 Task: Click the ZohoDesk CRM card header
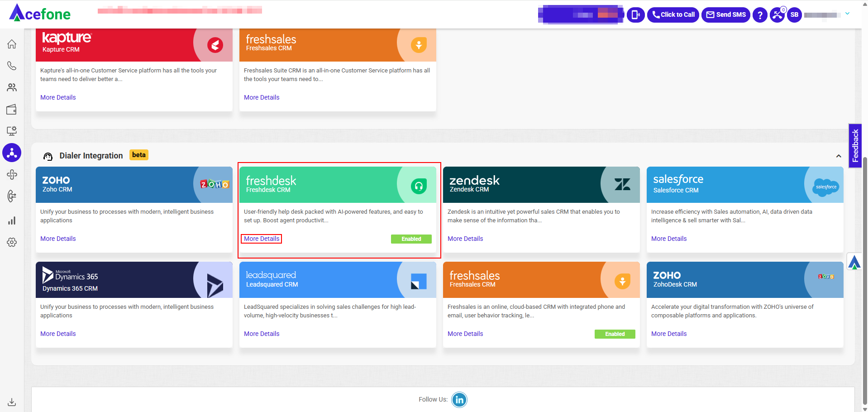[x=745, y=280]
